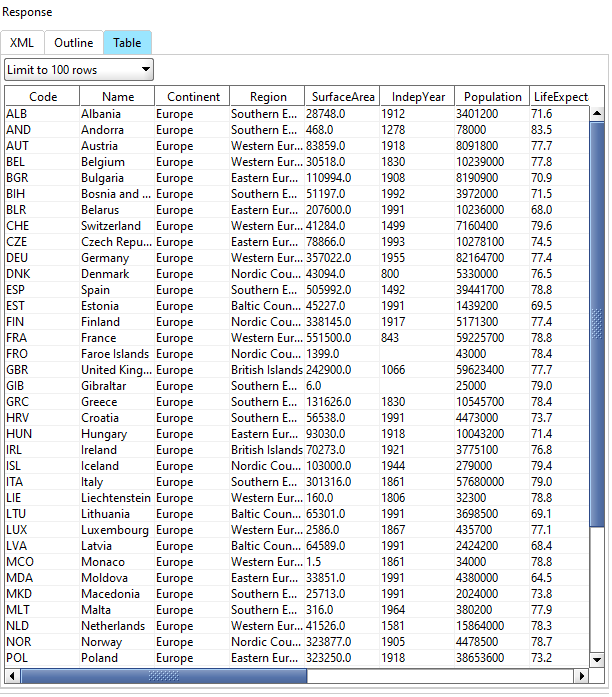The height and width of the screenshot is (697, 612).
Task: Click France's population 59225700 cell
Action: pos(492,338)
